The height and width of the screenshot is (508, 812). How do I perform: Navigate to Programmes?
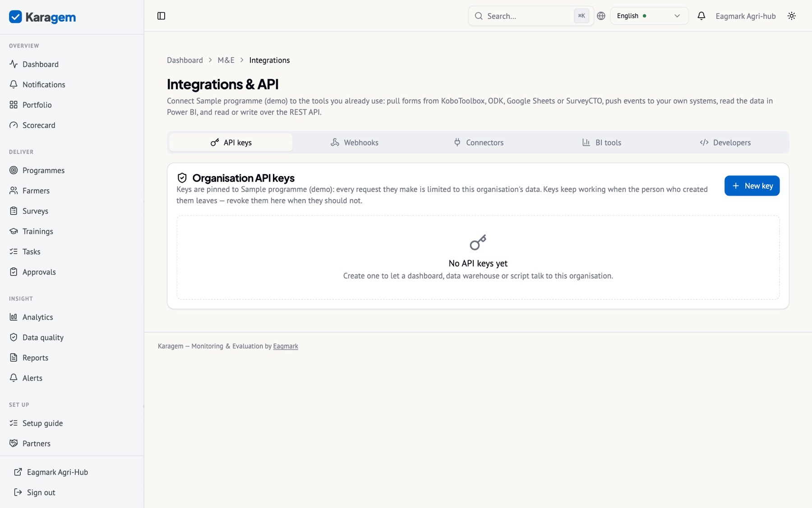coord(72,170)
